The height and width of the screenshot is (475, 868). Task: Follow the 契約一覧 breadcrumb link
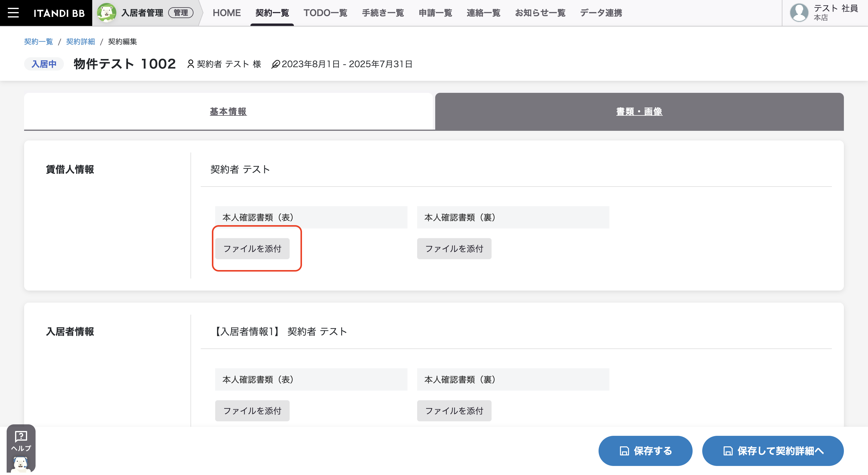(x=38, y=41)
